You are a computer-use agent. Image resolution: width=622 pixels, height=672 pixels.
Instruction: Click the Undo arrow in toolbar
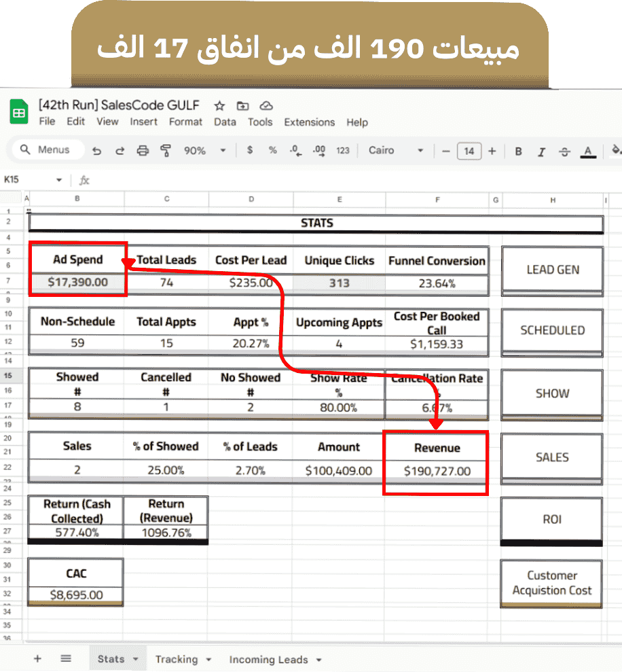pos(96,151)
